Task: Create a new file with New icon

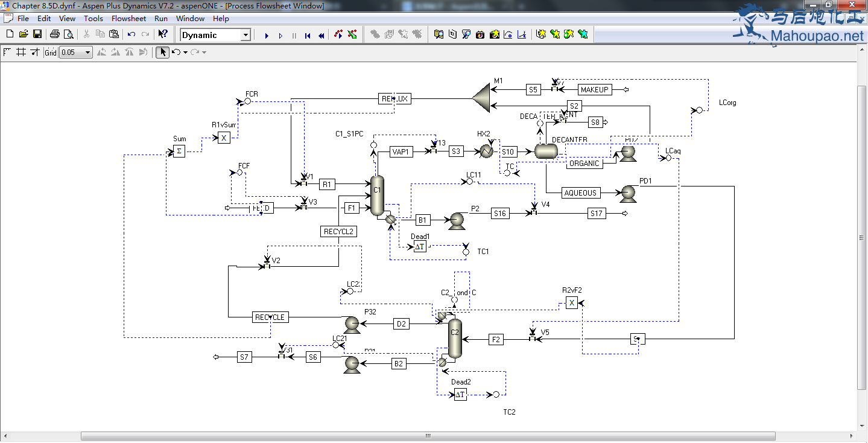Action: pyautogui.click(x=9, y=34)
